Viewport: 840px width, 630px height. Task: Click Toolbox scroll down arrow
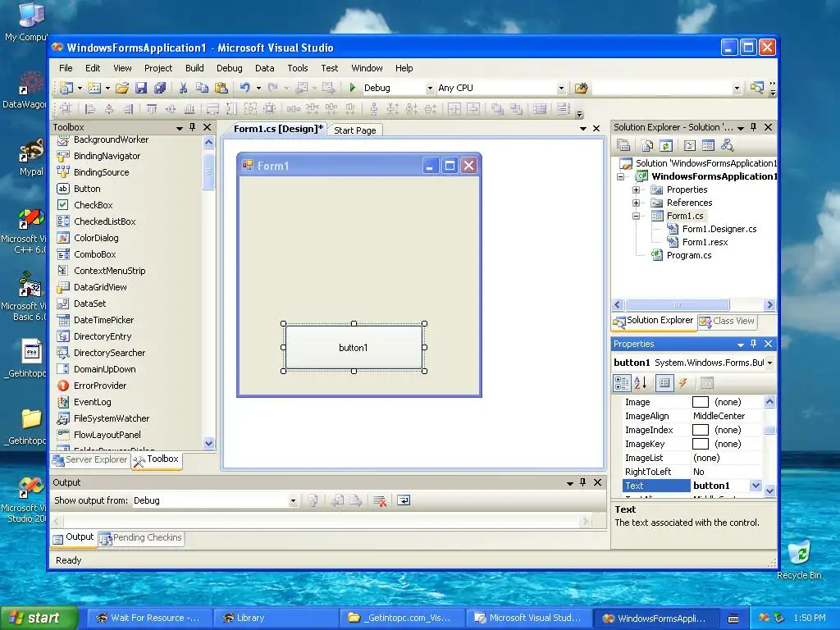[209, 443]
